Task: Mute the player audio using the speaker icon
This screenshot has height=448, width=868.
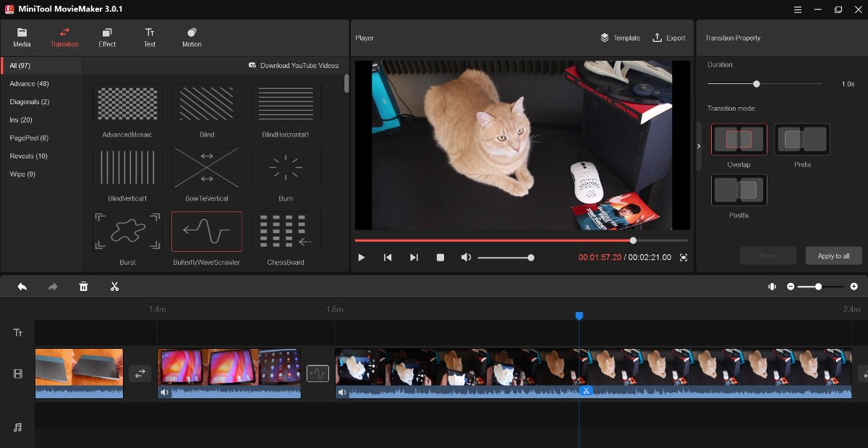Action: (466, 257)
